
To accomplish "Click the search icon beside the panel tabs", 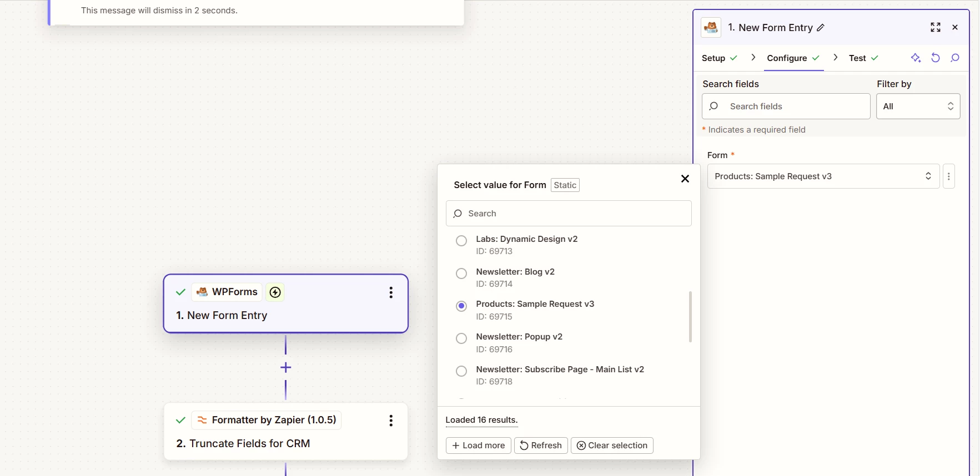I will (955, 58).
